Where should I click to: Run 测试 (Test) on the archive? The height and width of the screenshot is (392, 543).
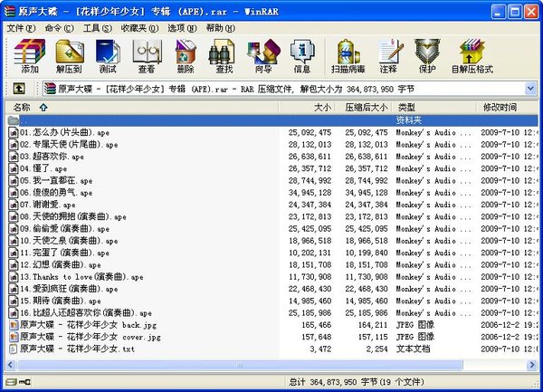click(108, 57)
